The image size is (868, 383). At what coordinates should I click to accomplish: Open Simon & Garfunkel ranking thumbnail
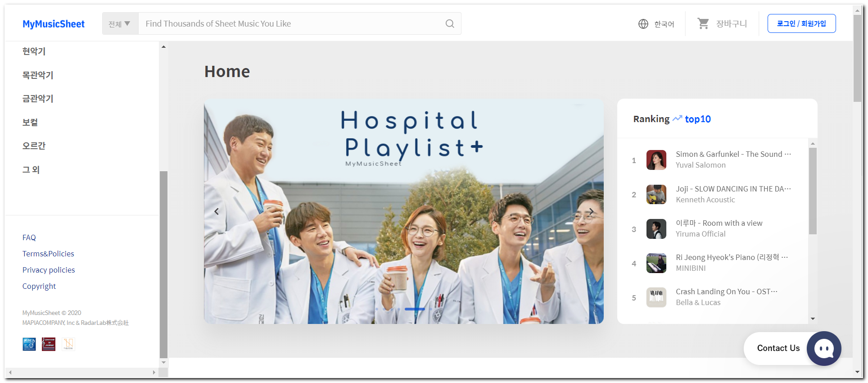click(656, 160)
